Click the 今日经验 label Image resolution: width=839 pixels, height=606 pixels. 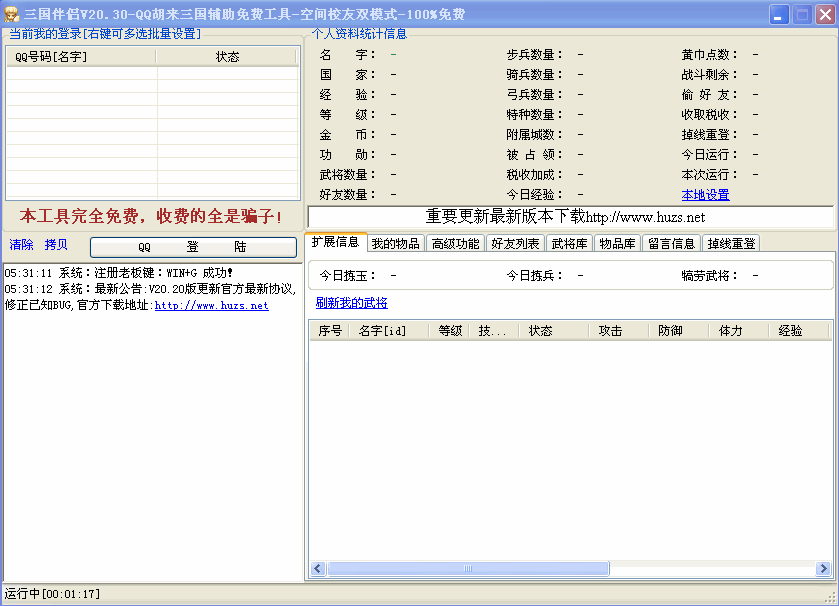click(x=535, y=195)
